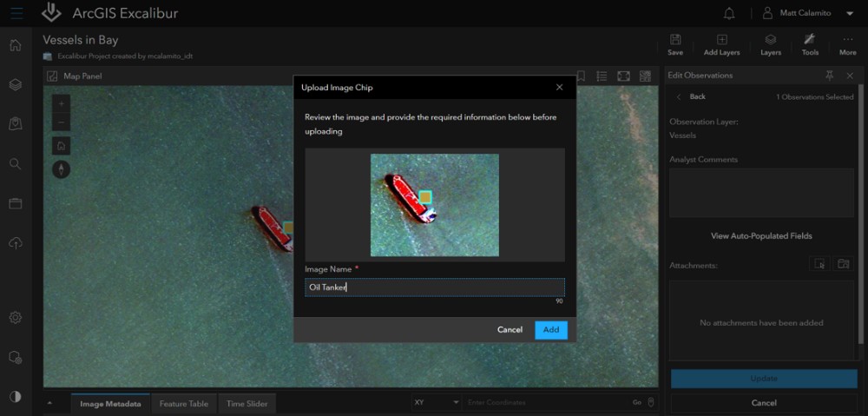Open the Map Panel list icon
868x416 pixels.
pos(602,76)
